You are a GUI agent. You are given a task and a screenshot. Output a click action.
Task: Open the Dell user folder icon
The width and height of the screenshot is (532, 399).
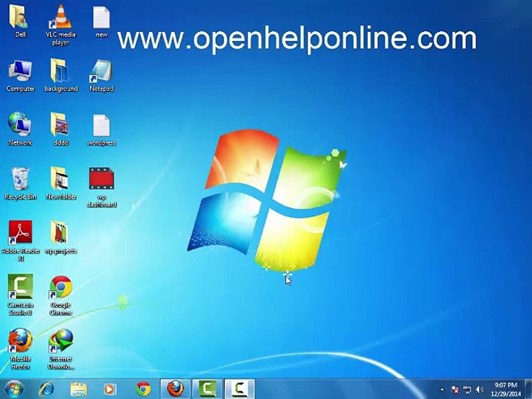(x=19, y=21)
